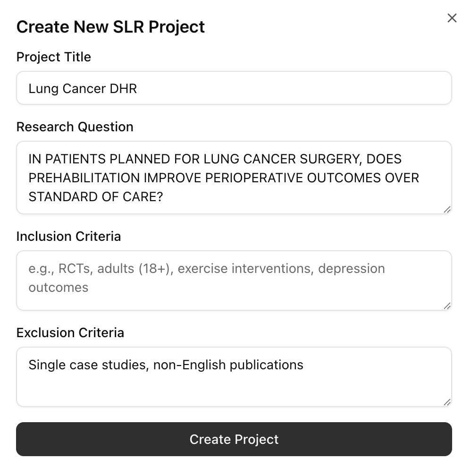Click the Create New SLR Project heading
Screen dimensions: 471x476
pyautogui.click(x=110, y=26)
